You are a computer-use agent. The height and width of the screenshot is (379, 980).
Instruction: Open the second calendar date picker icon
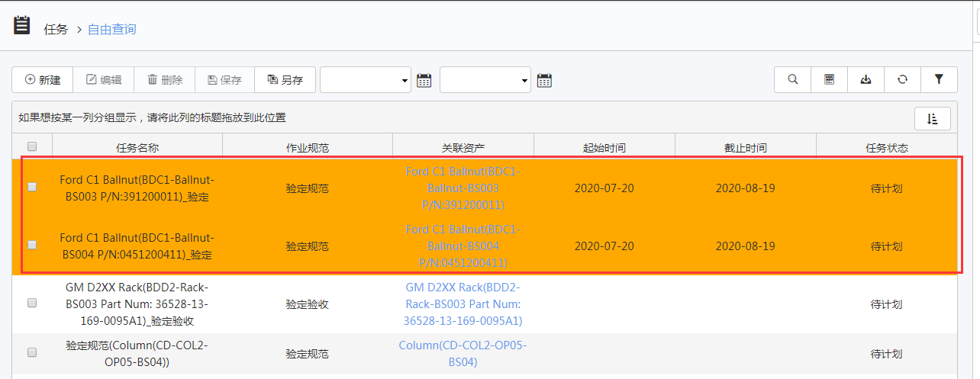coord(544,80)
